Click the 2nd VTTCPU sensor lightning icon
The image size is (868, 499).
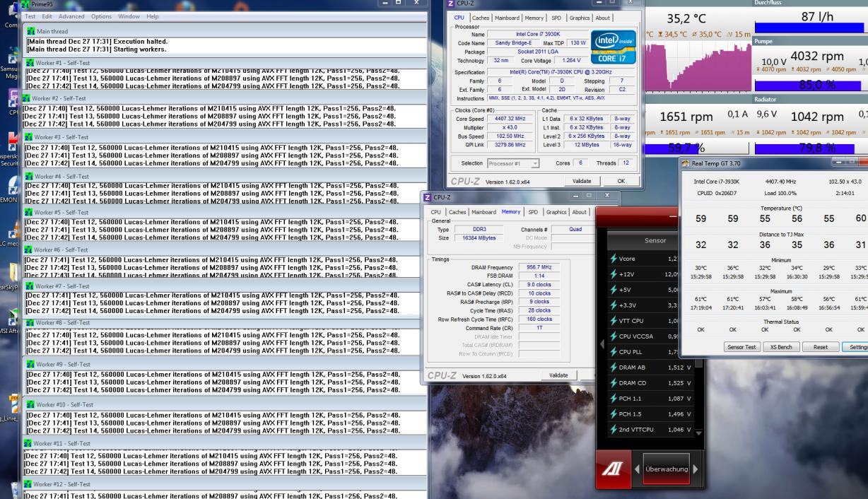pyautogui.click(x=612, y=430)
